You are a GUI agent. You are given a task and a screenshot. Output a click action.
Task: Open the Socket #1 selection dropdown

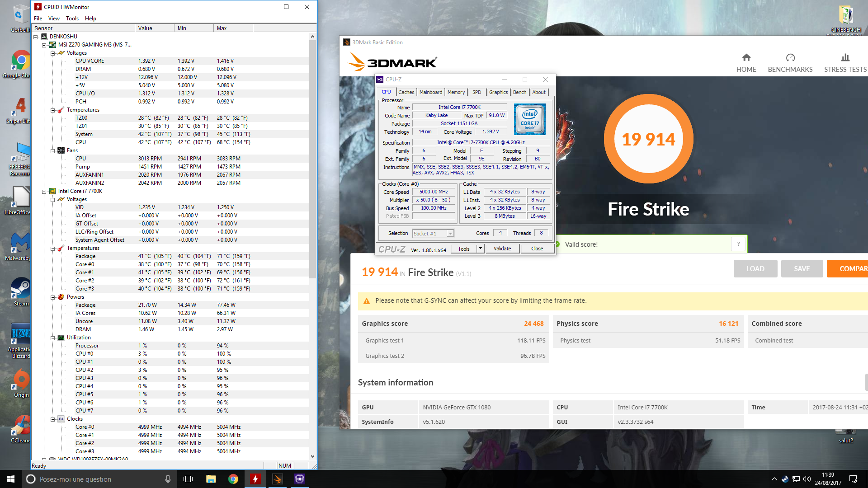pos(433,234)
